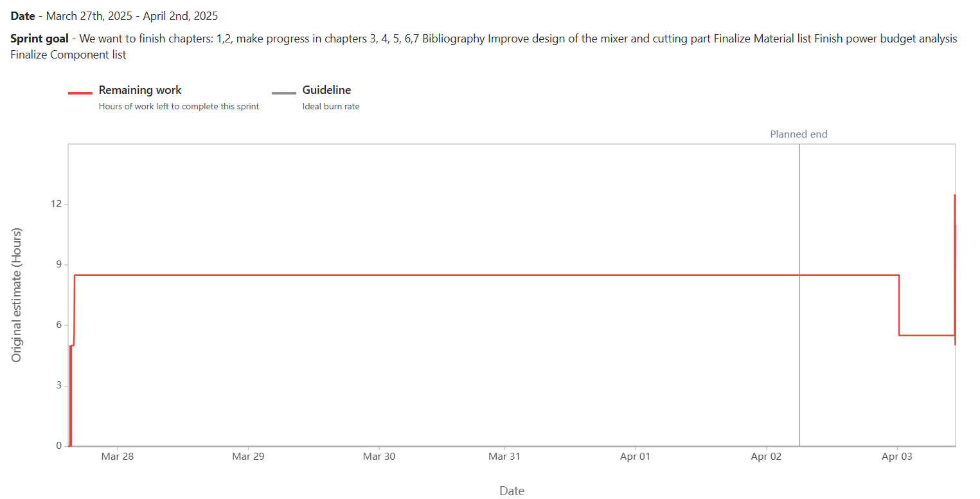The height and width of the screenshot is (499, 980).
Task: Select the Mar 29 date axis label
Action: tap(249, 457)
